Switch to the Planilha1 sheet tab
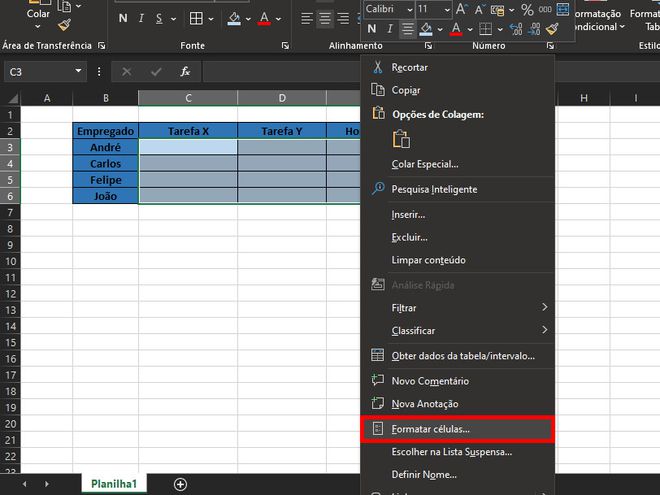 pyautogui.click(x=114, y=484)
